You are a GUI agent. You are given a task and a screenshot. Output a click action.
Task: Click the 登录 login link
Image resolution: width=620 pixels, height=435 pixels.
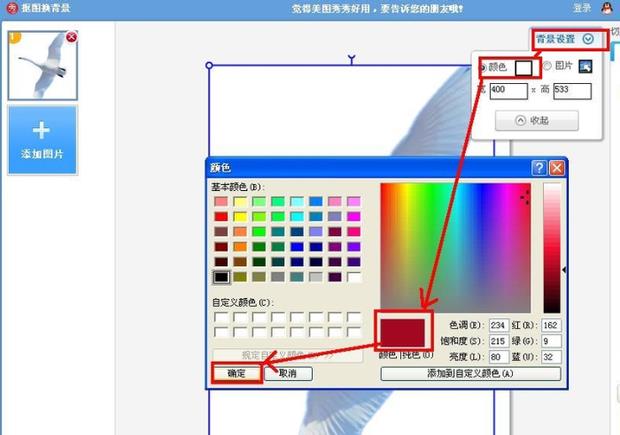[582, 8]
